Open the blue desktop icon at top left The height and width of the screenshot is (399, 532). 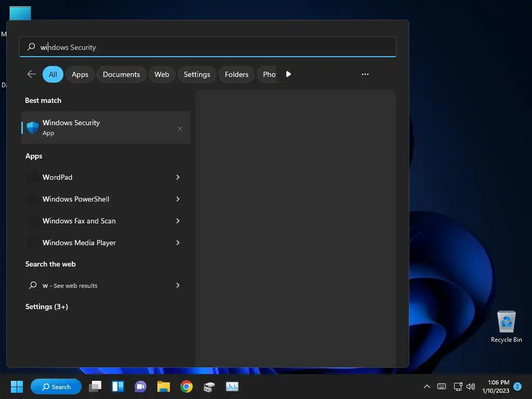tap(20, 13)
